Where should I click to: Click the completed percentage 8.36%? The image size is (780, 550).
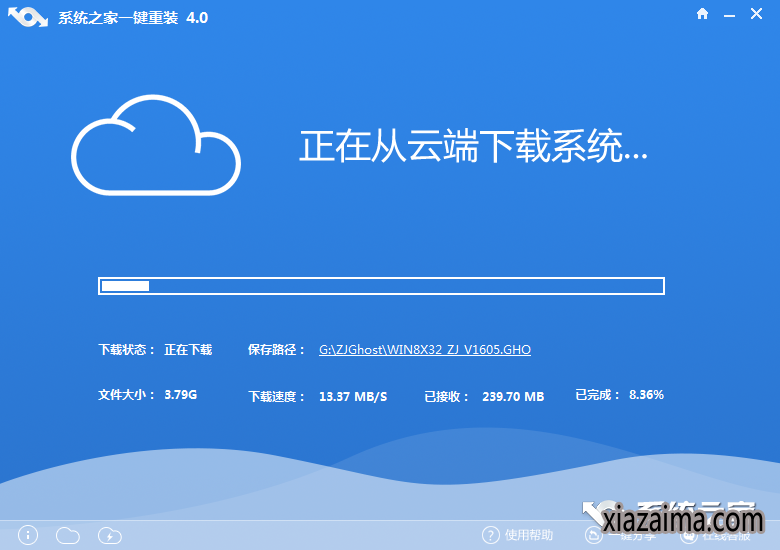coord(646,395)
